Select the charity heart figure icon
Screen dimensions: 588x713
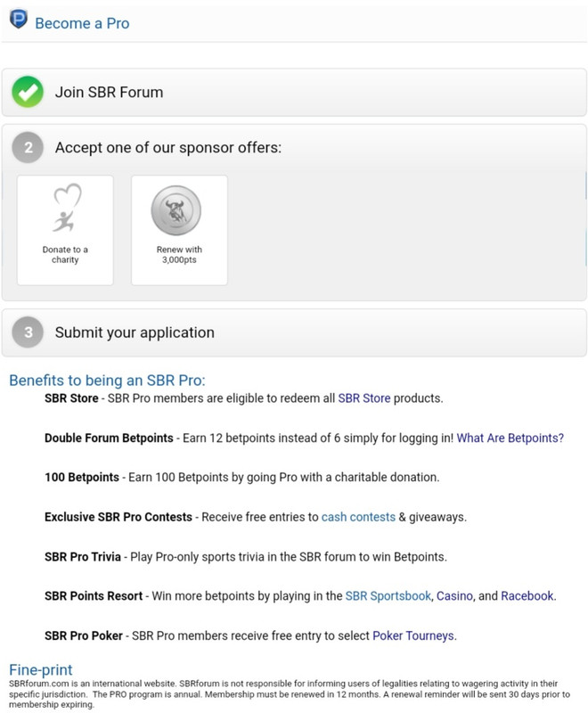point(67,208)
